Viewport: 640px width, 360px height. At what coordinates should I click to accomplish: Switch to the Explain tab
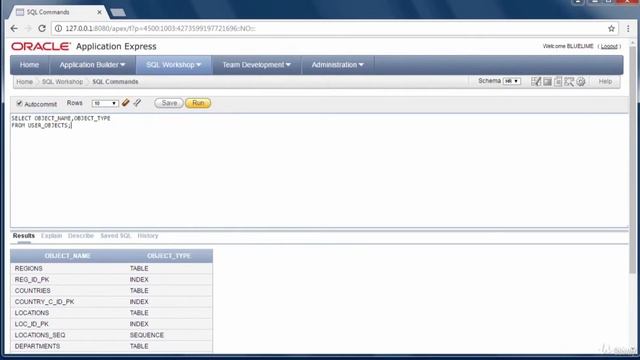[x=51, y=236]
